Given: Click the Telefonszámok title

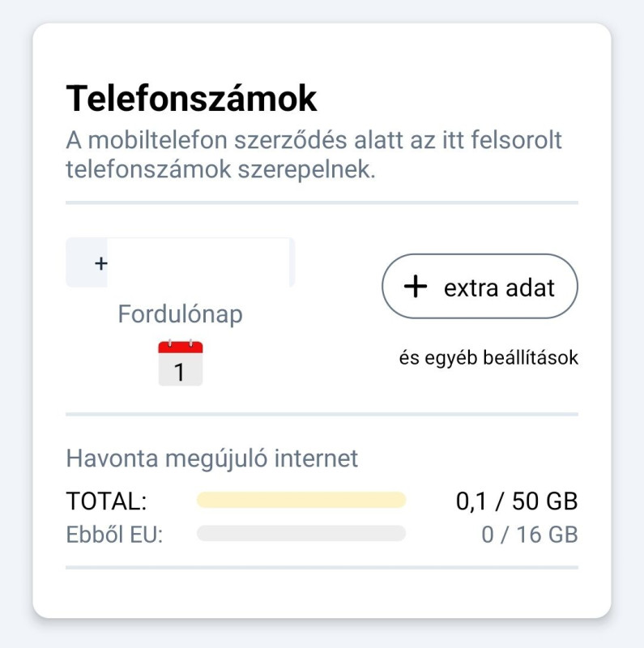Looking at the screenshot, I should [x=191, y=99].
